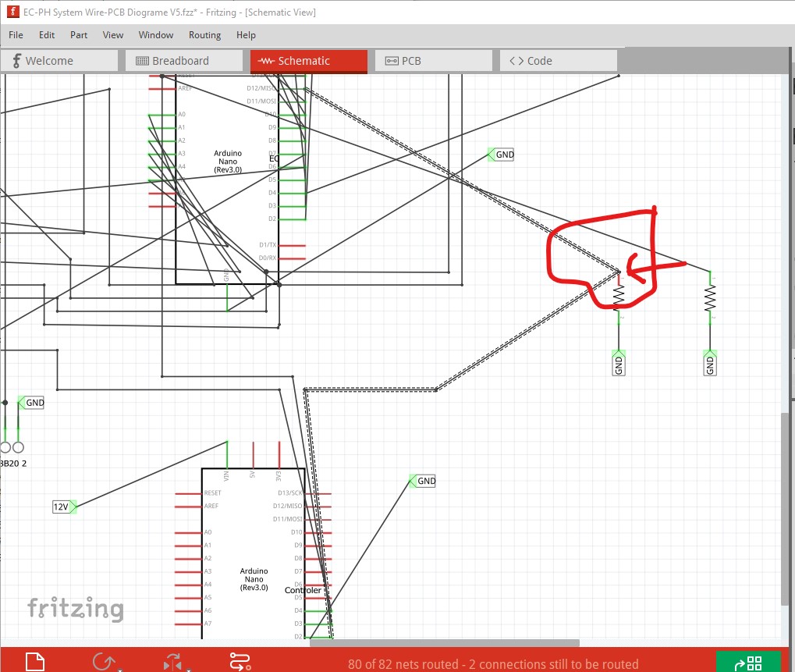Image resolution: width=795 pixels, height=672 pixels.
Task: Open the Window menu
Action: click(x=156, y=35)
